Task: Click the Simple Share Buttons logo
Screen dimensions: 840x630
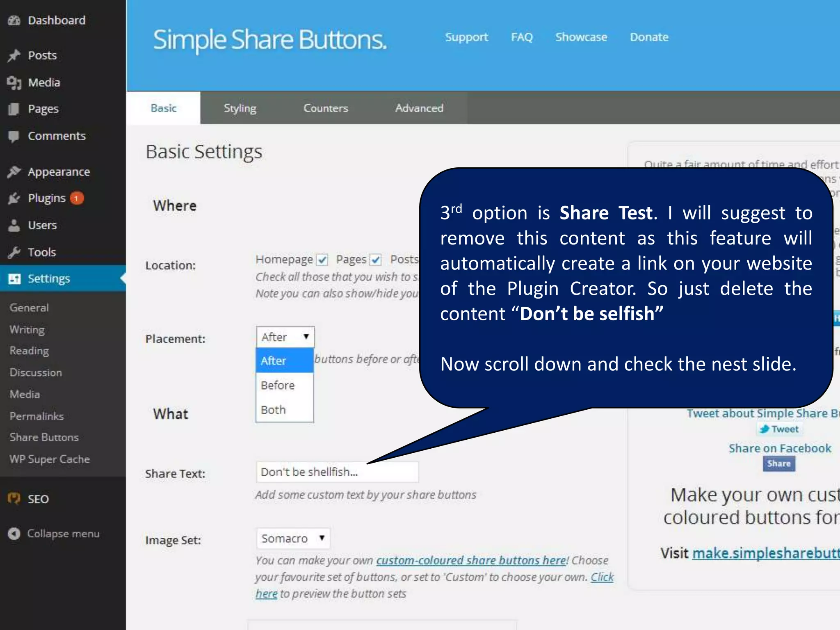Action: pos(270,40)
